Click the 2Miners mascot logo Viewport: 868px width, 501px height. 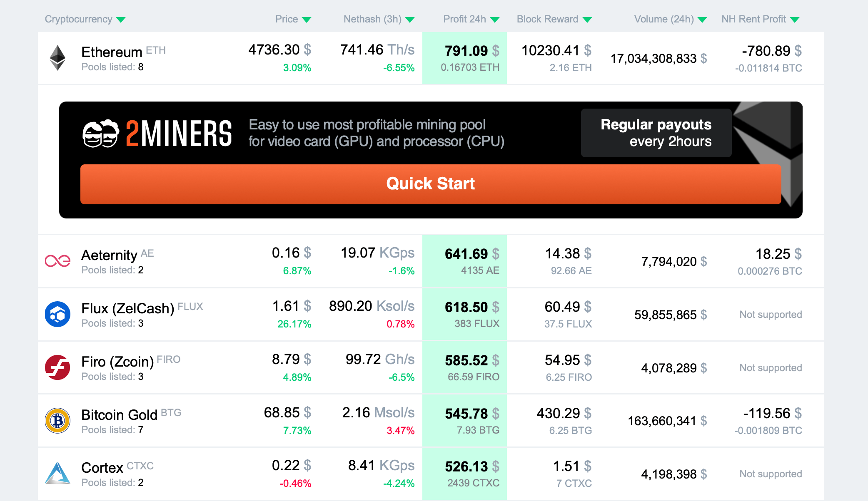click(100, 134)
